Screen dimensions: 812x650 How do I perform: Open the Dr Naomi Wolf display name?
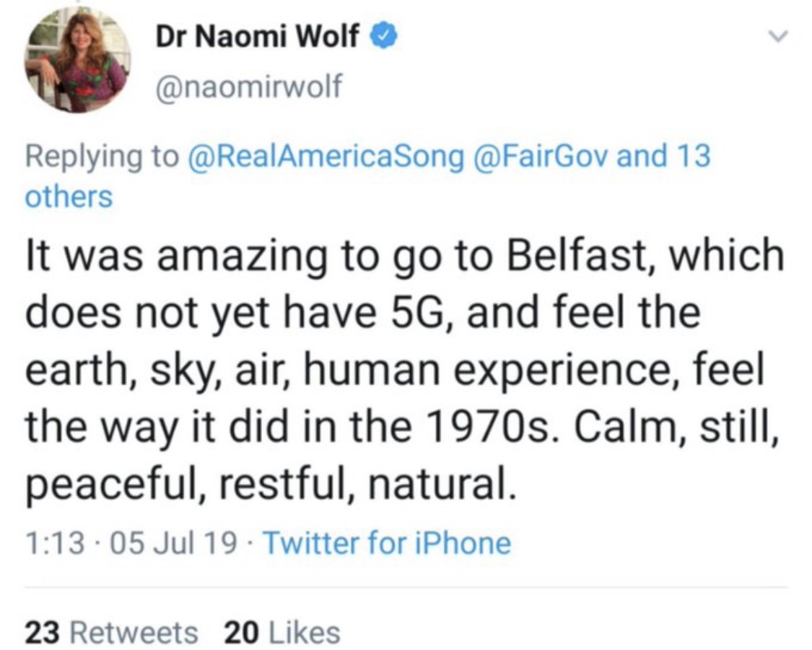pyautogui.click(x=258, y=35)
